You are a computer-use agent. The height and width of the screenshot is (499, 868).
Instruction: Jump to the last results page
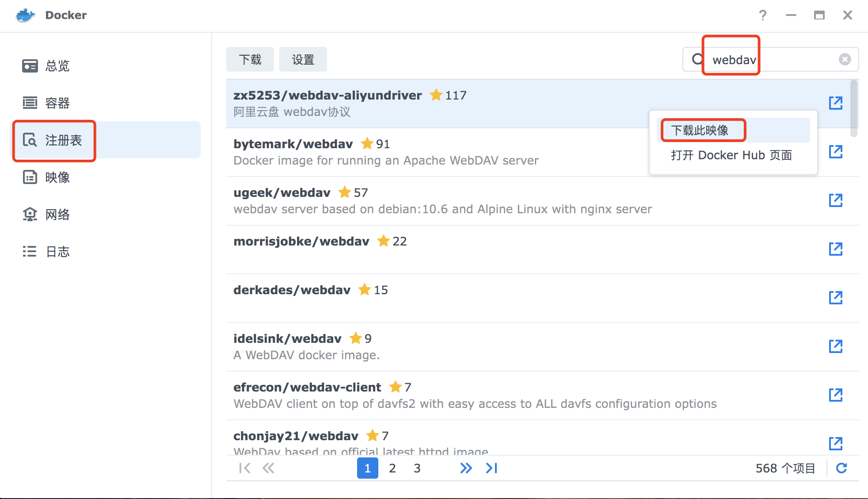pos(491,468)
